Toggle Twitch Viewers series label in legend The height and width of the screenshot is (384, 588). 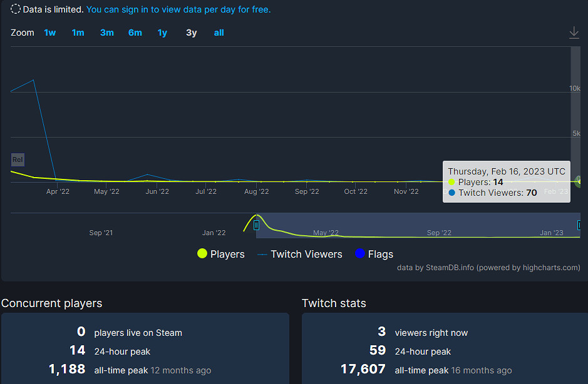click(306, 254)
